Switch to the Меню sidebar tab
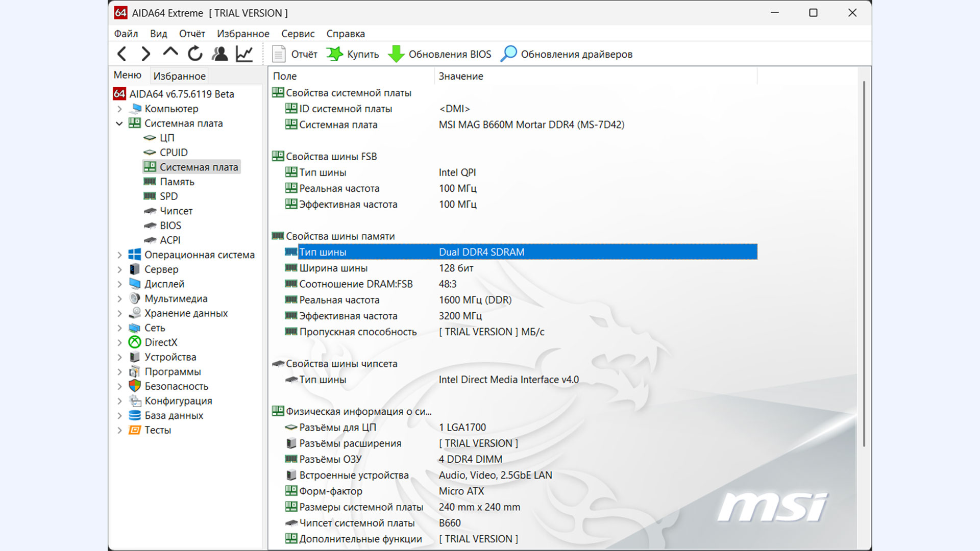 tap(128, 75)
